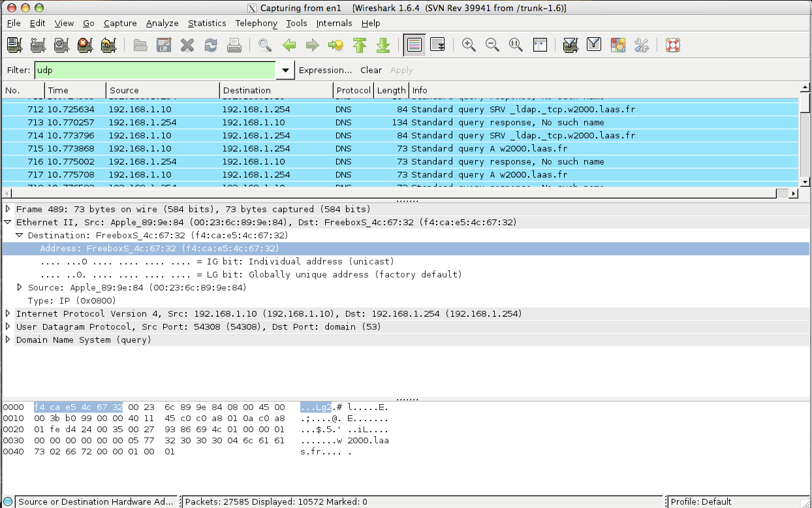Viewport: 812px width, 508px height.
Task: Collapse the Ethernet II tree node
Action: [8, 222]
